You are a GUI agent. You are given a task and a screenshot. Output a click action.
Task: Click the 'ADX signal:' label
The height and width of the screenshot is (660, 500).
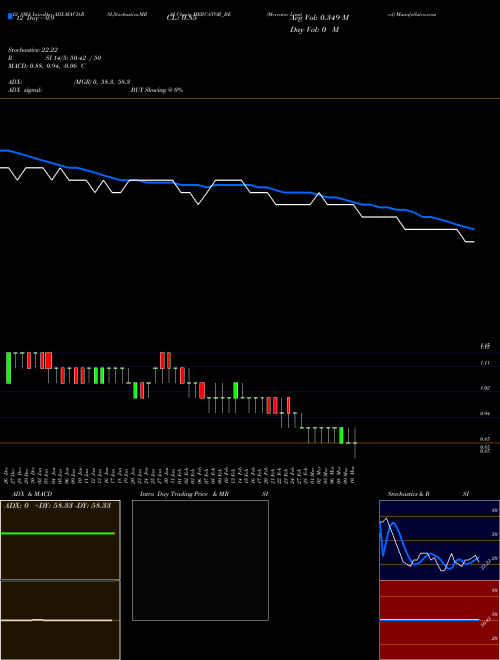click(24, 90)
